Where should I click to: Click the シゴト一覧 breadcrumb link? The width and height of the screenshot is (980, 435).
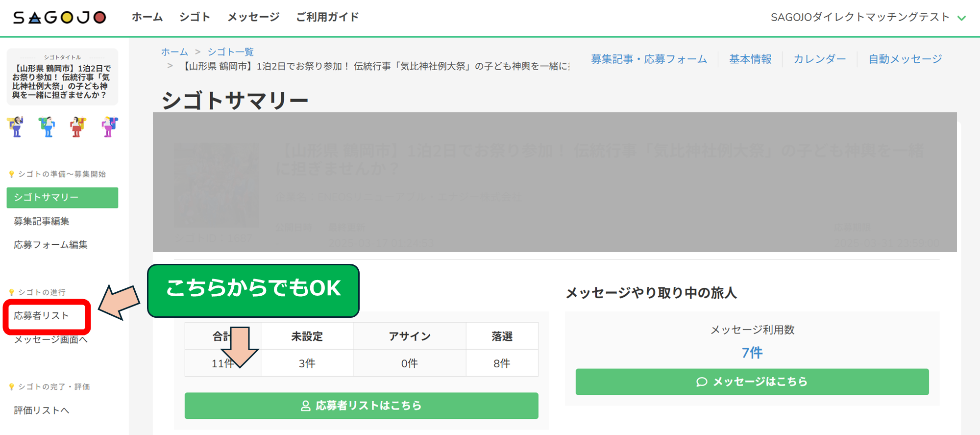(230, 52)
